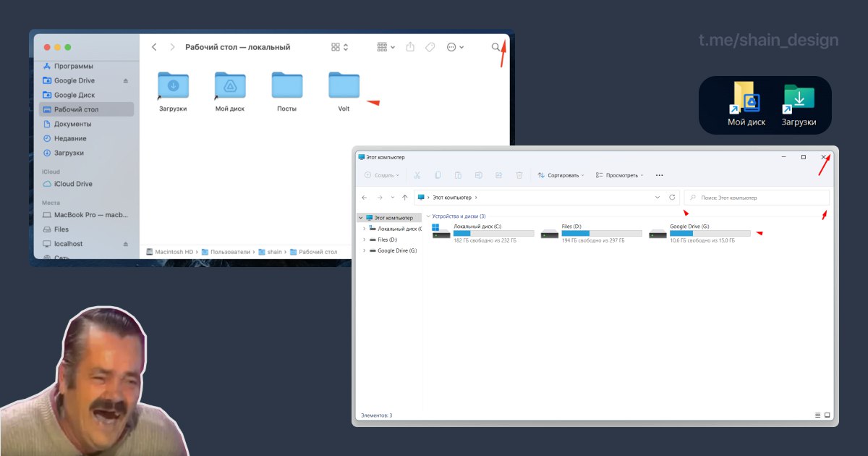Screen dimensions: 868x456
Task: Open Explorer recent locations chevron
Action: (392, 198)
